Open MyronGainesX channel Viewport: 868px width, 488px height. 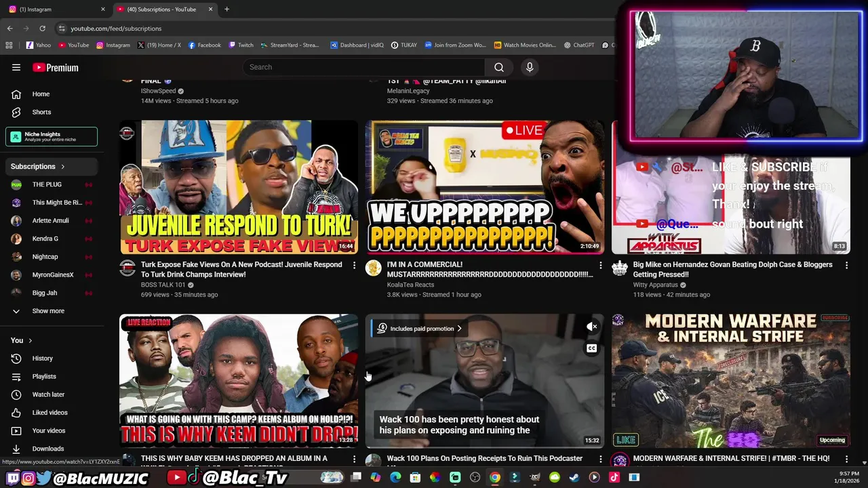[52, 274]
